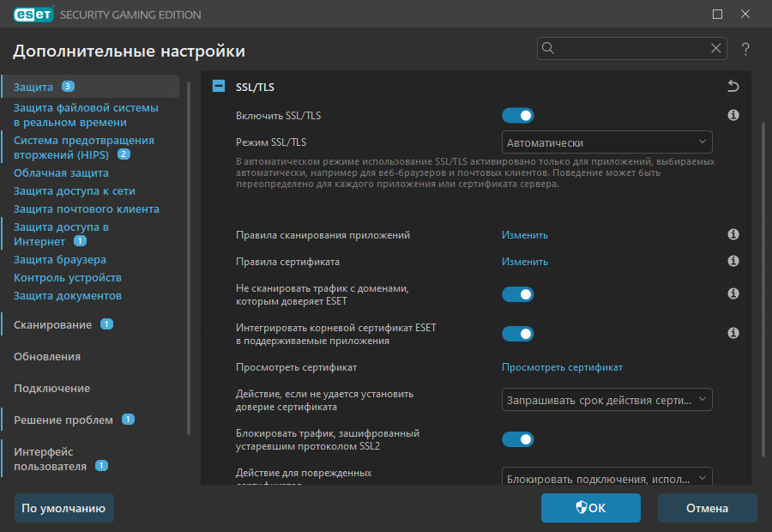Click badge 2 next to HIPS entry
Image resolution: width=772 pixels, height=532 pixels.
point(124,154)
